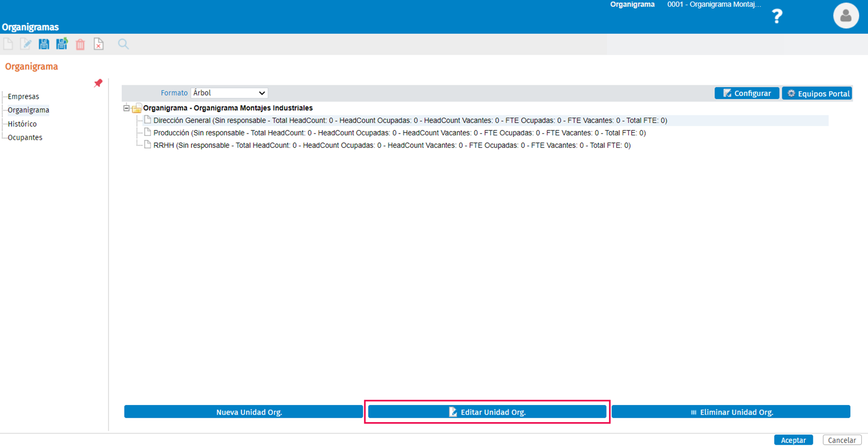Select the Producción tree node
The image size is (868, 446).
click(400, 133)
